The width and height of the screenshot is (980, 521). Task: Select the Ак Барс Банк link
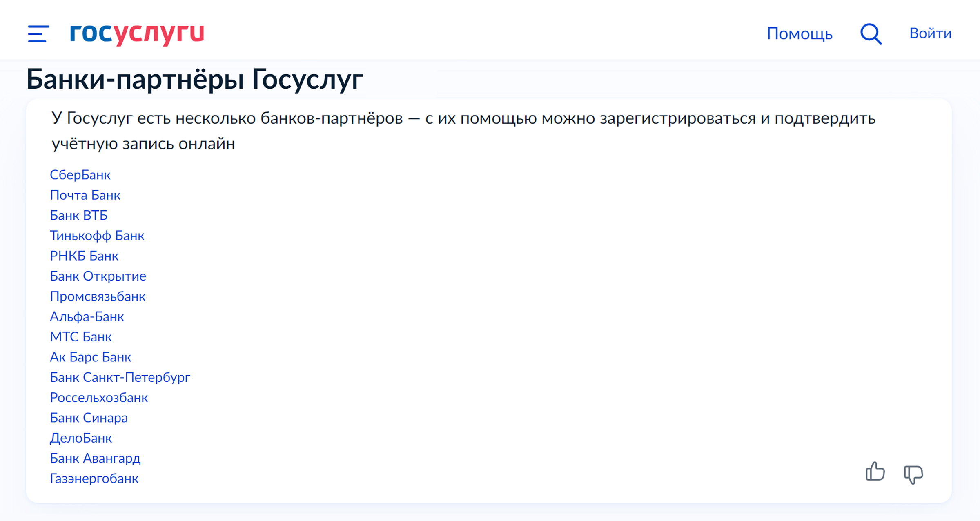[x=91, y=357]
